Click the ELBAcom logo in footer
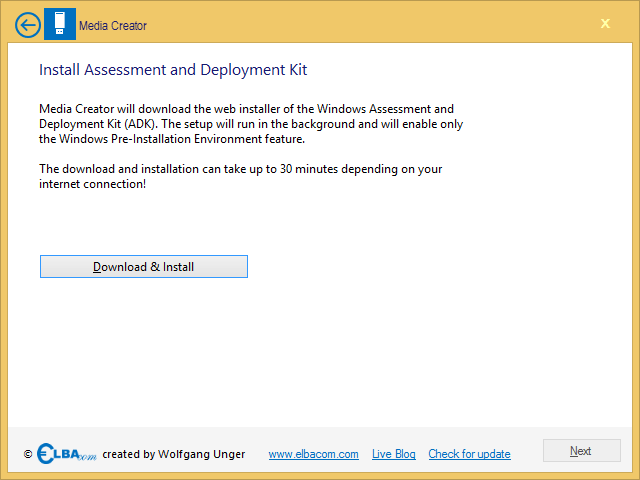Image resolution: width=640 pixels, height=480 pixels. tap(67, 453)
